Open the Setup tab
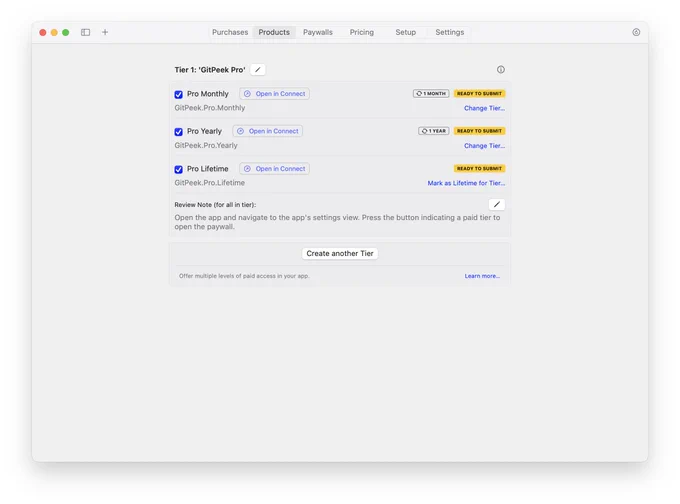The width and height of the screenshot is (680, 504). (405, 32)
